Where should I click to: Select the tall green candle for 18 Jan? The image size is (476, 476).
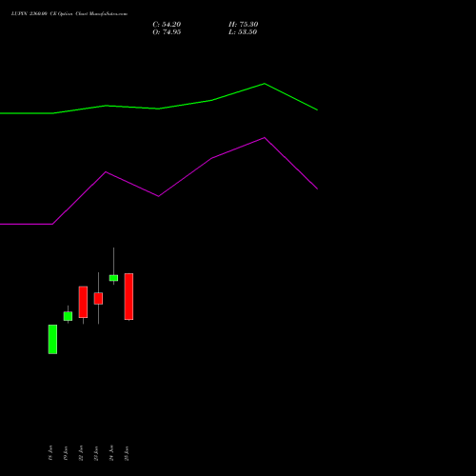[x=52, y=339]
